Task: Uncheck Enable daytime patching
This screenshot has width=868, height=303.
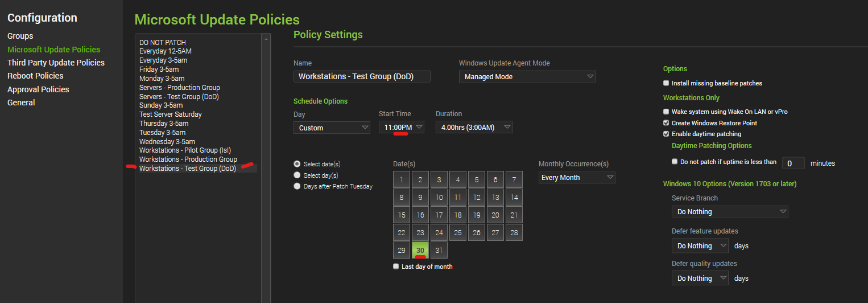Action: coord(667,134)
